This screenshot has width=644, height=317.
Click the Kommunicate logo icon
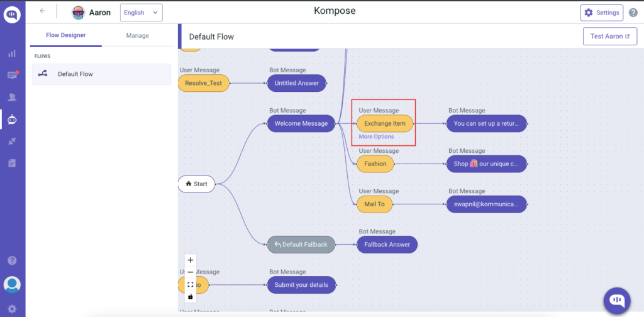(13, 15)
